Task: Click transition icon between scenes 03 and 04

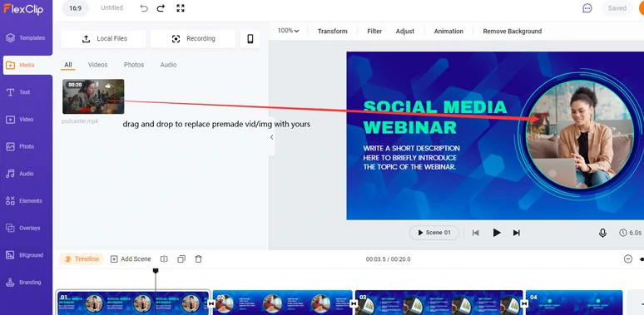Action: (x=524, y=303)
